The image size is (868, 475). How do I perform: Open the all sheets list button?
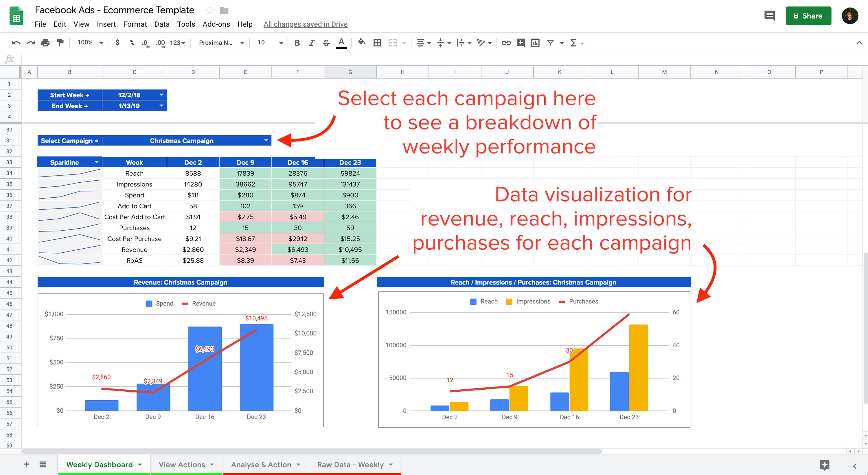click(43, 464)
